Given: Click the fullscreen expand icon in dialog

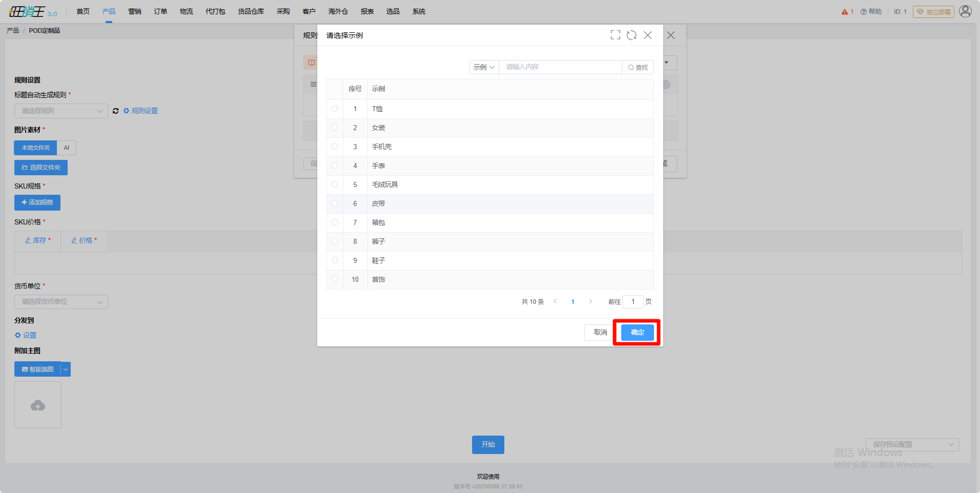Looking at the screenshot, I should [616, 35].
